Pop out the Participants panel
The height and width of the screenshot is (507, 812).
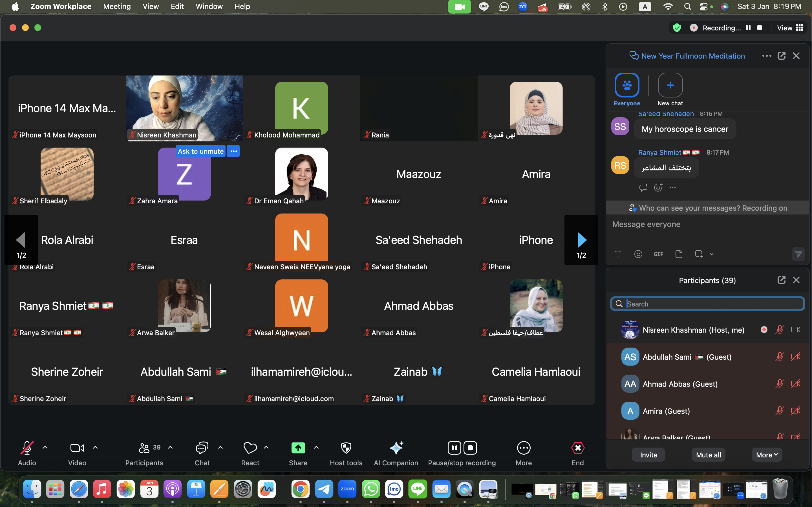[781, 280]
